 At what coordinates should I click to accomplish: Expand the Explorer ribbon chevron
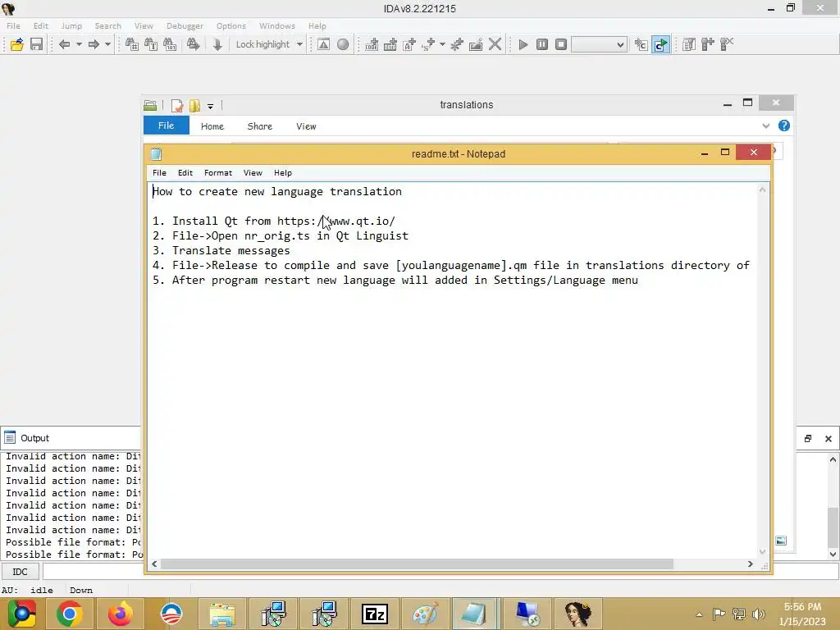[x=765, y=126]
